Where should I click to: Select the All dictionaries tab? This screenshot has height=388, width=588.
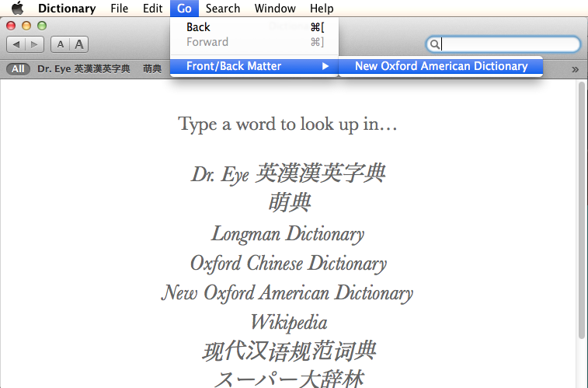click(18, 69)
